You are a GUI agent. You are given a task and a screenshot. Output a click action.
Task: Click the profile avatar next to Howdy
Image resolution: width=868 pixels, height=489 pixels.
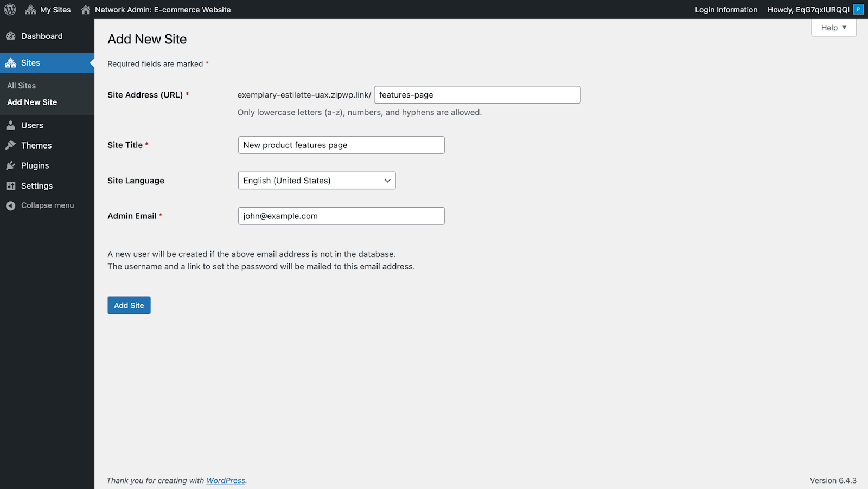pyautogui.click(x=858, y=9)
